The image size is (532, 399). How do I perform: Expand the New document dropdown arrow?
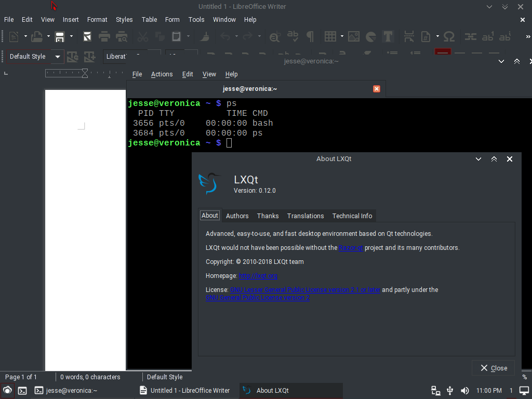click(x=25, y=36)
